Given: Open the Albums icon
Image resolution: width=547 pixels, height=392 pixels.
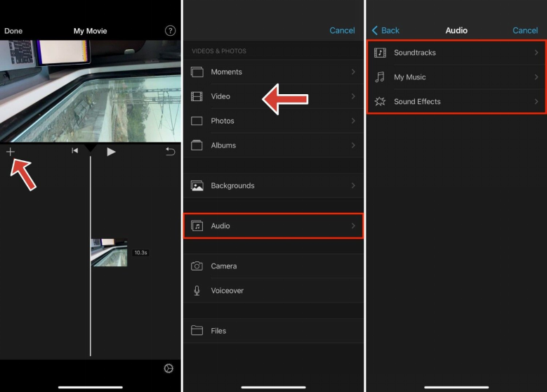Looking at the screenshot, I should click(x=197, y=145).
